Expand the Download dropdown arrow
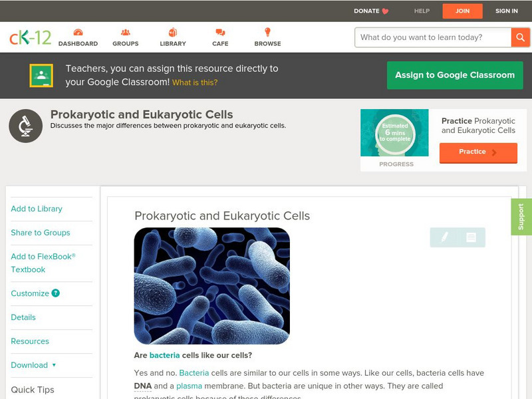Screen dimensions: 532x399 point(54,365)
